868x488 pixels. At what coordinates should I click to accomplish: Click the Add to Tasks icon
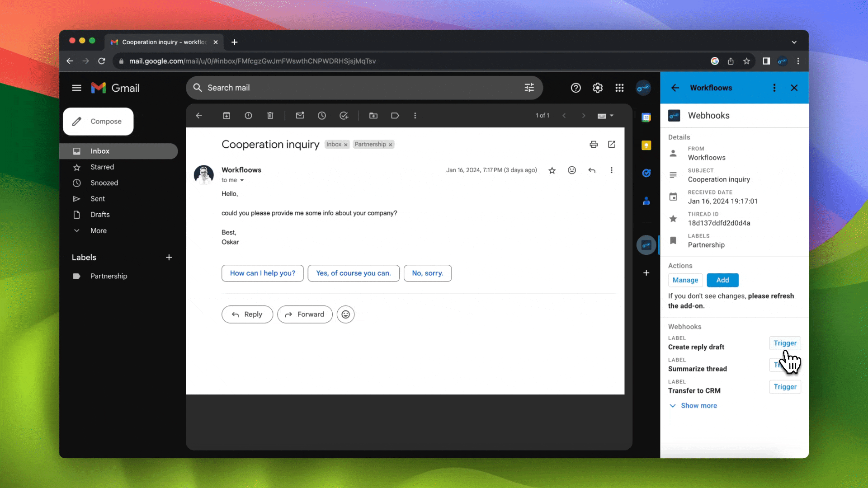click(344, 116)
